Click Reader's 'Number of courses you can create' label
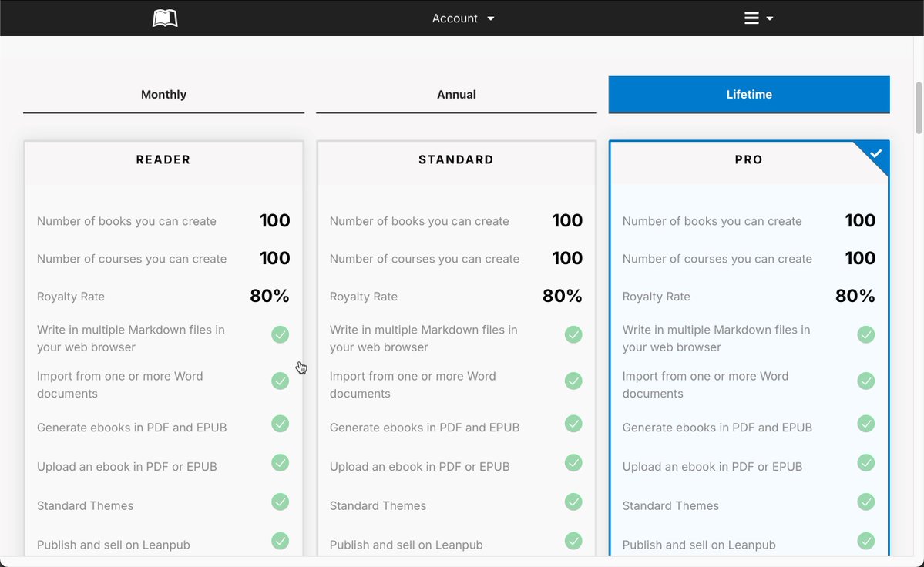Viewport: 924px width, 567px height. pos(132,259)
